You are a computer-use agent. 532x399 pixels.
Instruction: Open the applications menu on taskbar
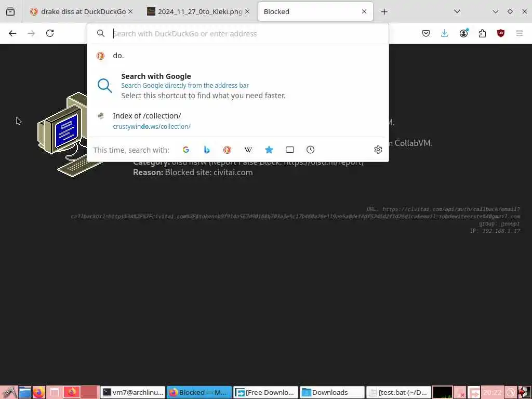[9, 392]
